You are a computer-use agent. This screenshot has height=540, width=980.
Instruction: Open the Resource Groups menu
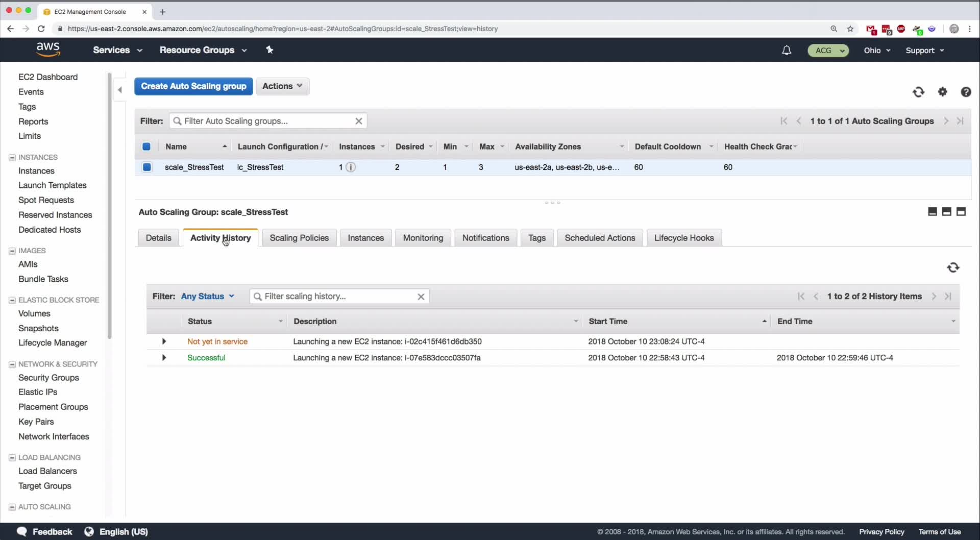(203, 50)
